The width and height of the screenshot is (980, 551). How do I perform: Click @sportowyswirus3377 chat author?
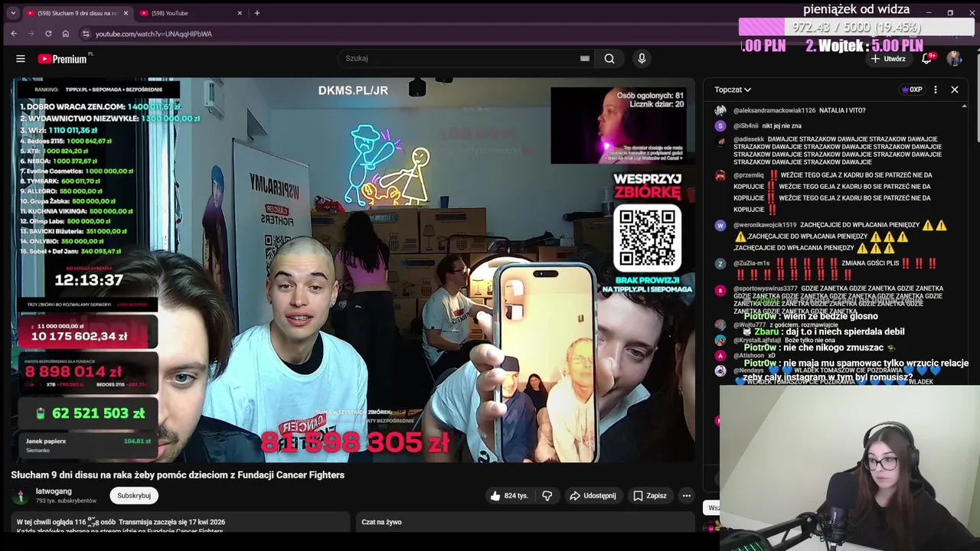pos(765,289)
